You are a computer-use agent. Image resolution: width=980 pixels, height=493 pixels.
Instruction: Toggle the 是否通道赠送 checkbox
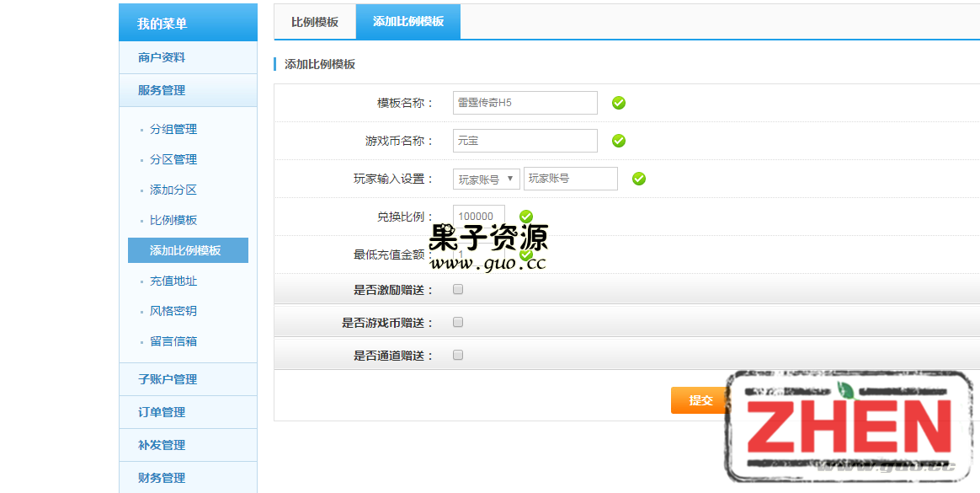(x=457, y=355)
